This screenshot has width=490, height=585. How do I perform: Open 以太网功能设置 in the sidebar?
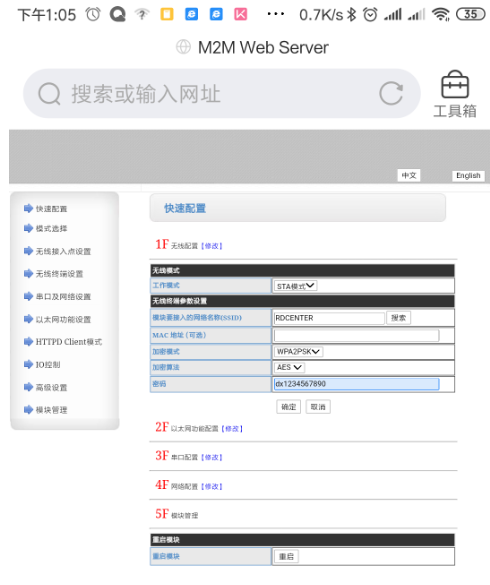point(63,320)
